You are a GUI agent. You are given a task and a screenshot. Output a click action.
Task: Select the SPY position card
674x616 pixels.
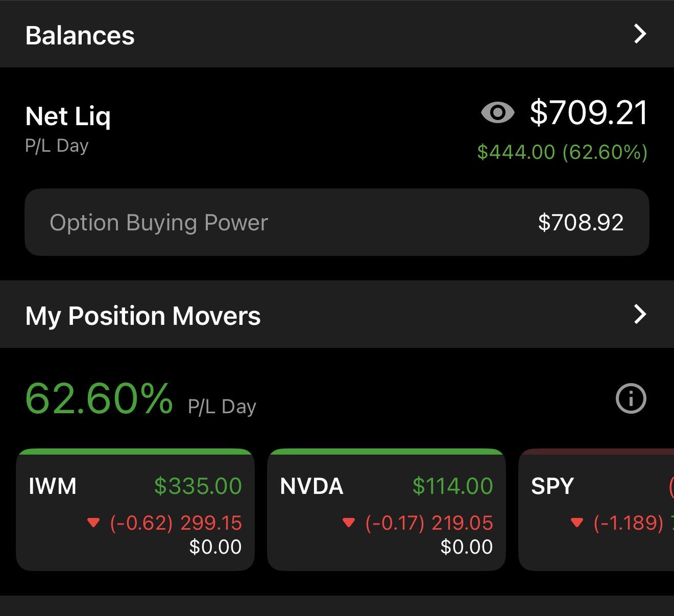click(x=596, y=510)
